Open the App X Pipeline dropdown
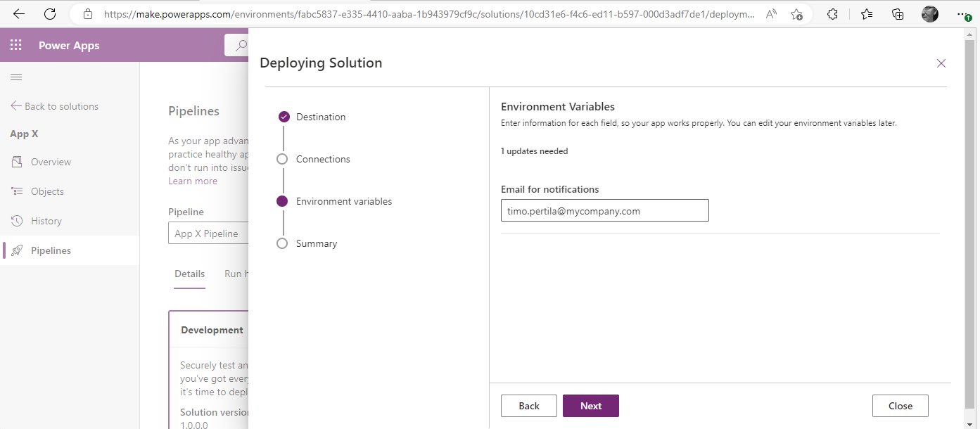Viewport: 980px width, 429px height. click(208, 233)
